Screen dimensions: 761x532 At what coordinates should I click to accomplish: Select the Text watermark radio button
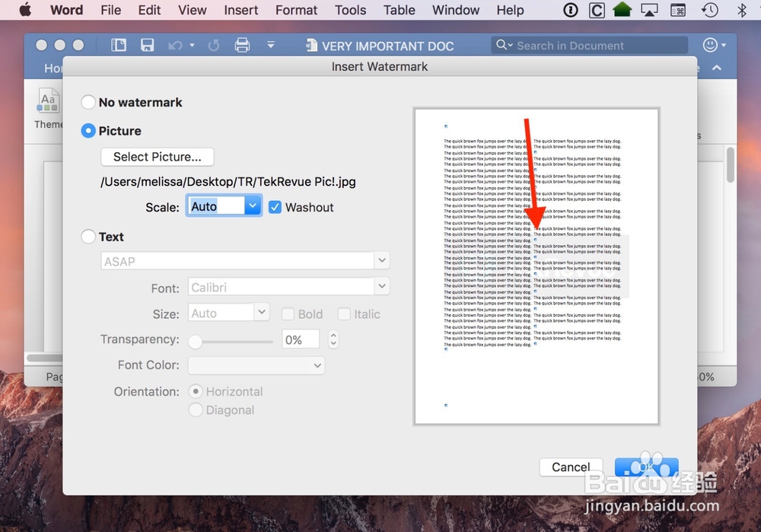pyautogui.click(x=88, y=237)
